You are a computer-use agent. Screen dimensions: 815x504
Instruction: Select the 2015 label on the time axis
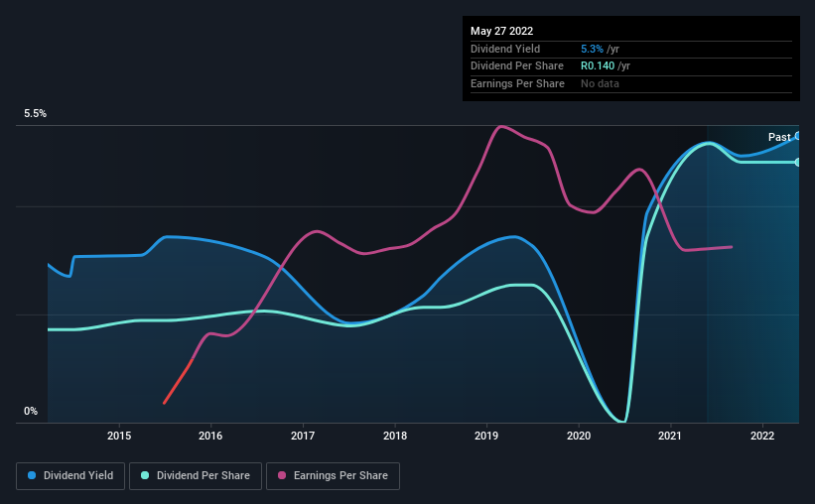(x=119, y=436)
